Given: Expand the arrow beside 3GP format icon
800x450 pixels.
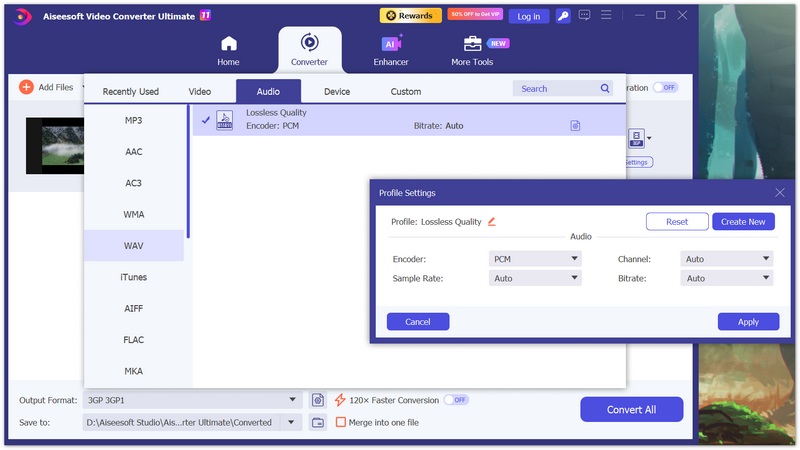Looking at the screenshot, I should pyautogui.click(x=649, y=138).
